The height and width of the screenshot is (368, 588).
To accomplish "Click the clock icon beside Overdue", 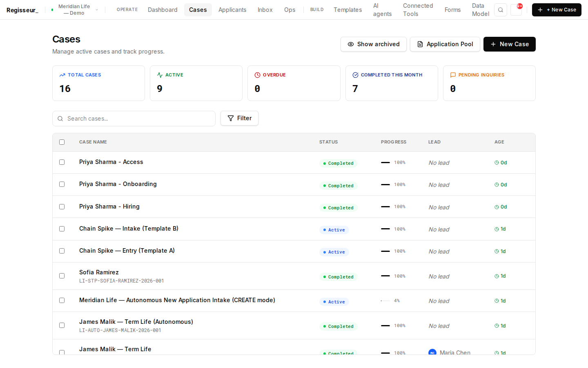I will tap(258, 75).
